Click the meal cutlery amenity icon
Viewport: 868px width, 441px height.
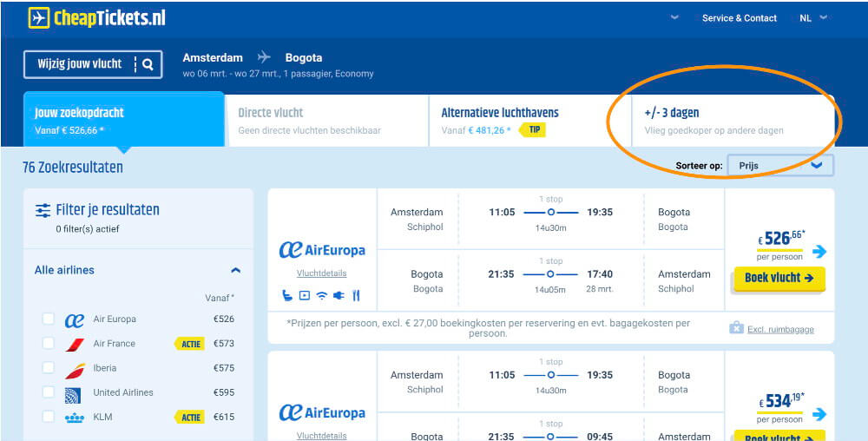[x=356, y=295]
